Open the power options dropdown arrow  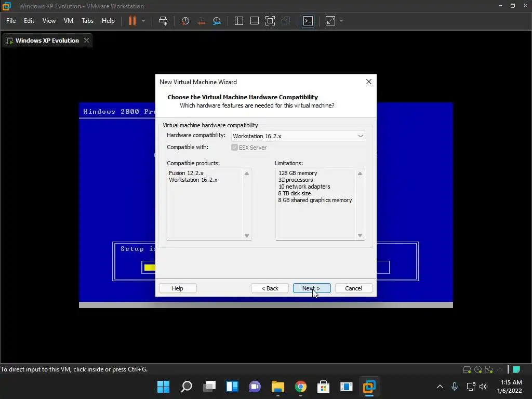coord(143,21)
